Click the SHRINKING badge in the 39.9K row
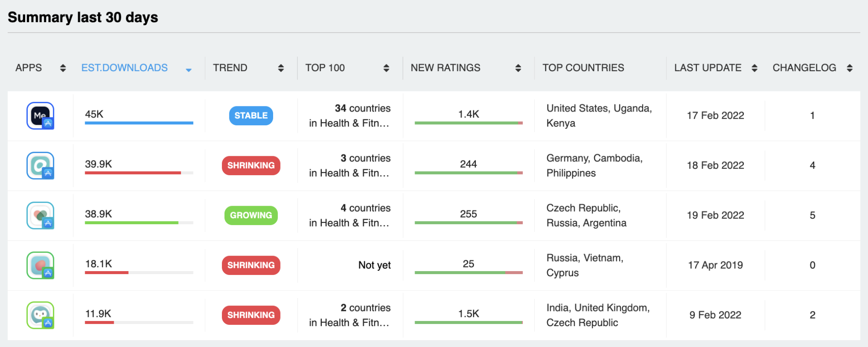This screenshot has width=868, height=347. click(251, 166)
